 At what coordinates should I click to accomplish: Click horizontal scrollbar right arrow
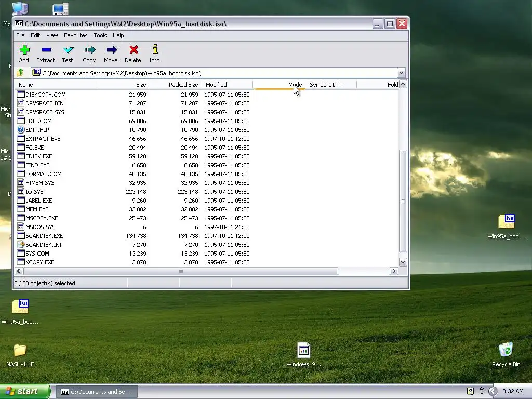[x=394, y=271]
